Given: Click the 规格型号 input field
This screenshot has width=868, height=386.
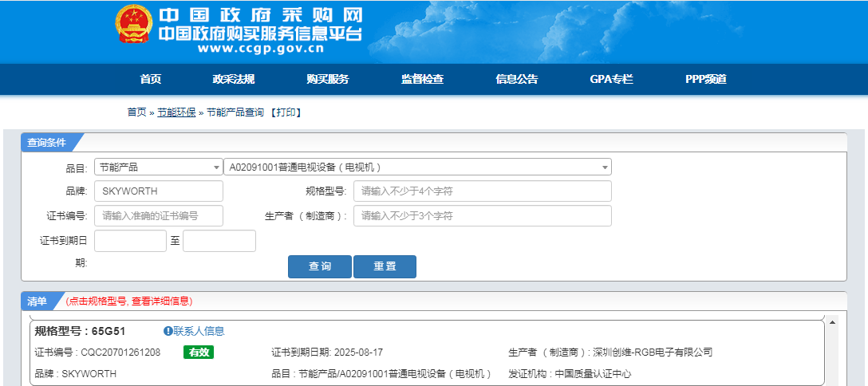Looking at the screenshot, I should point(482,191).
